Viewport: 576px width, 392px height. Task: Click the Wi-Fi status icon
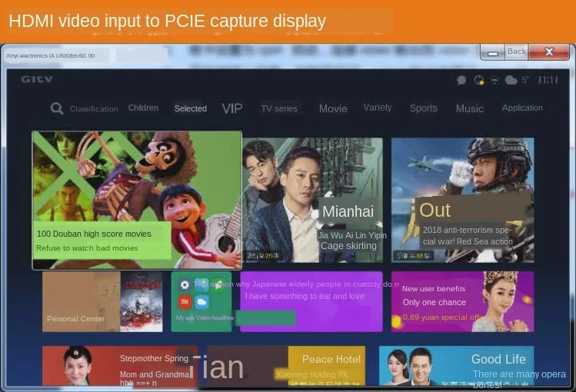click(x=494, y=81)
